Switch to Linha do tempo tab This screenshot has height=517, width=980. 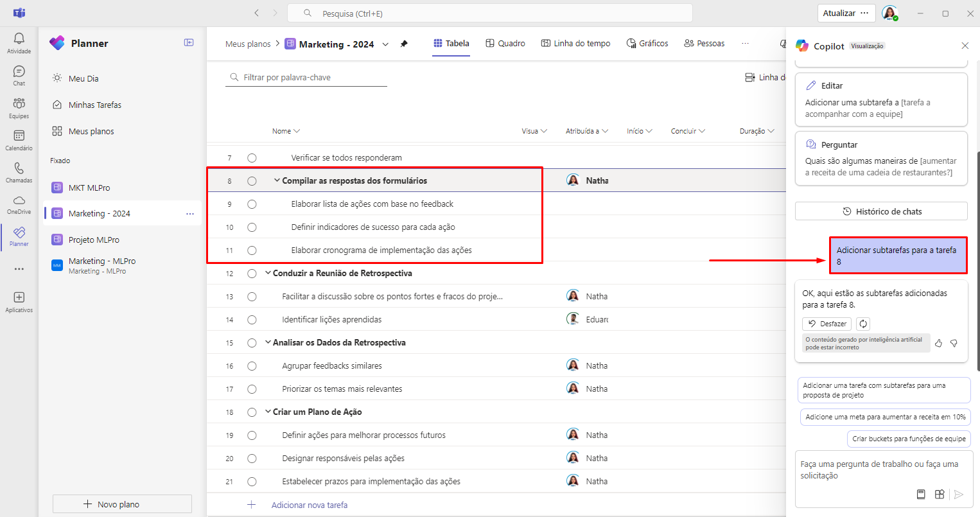click(x=575, y=44)
